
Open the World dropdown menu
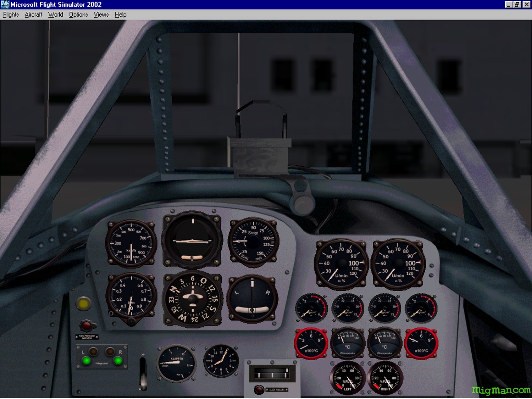click(56, 15)
